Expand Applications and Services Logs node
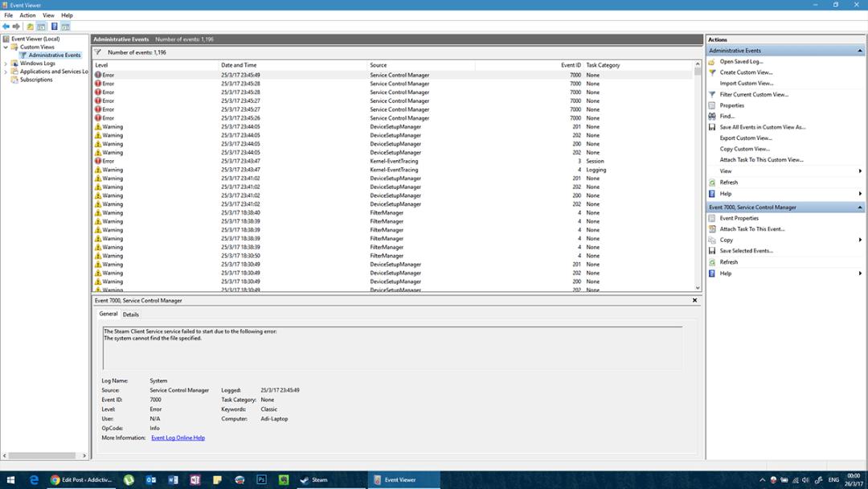 tap(6, 72)
